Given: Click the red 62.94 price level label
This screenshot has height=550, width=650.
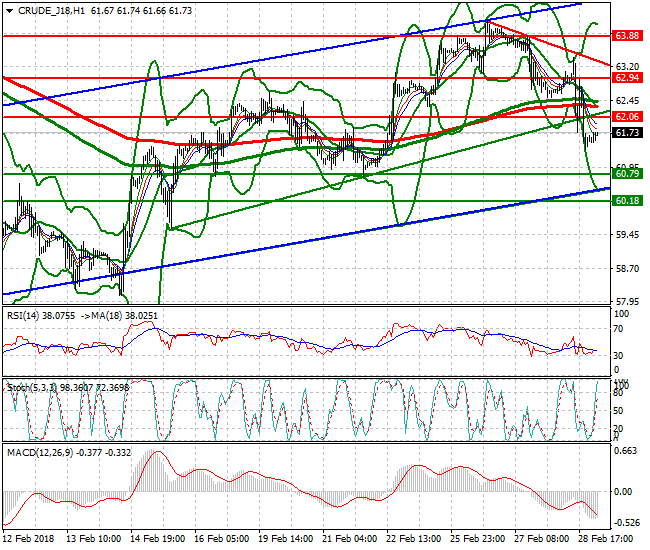Looking at the screenshot, I should 627,78.
